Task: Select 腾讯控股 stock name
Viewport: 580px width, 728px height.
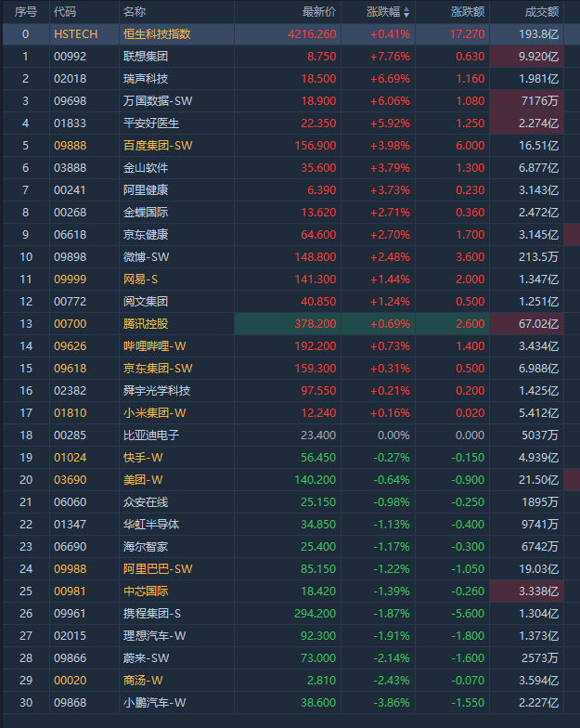Action: 146,323
